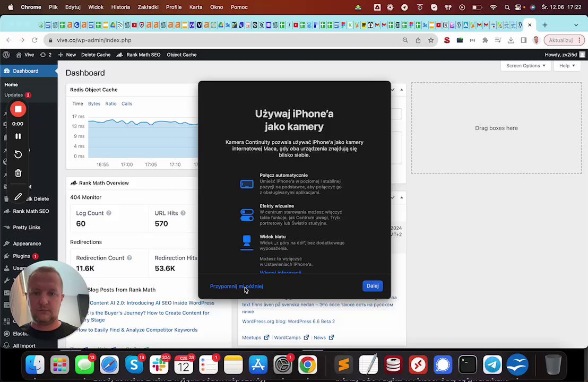Click help icon next to Redirection Count
Image resolution: width=588 pixels, height=382 pixels.
(129, 258)
